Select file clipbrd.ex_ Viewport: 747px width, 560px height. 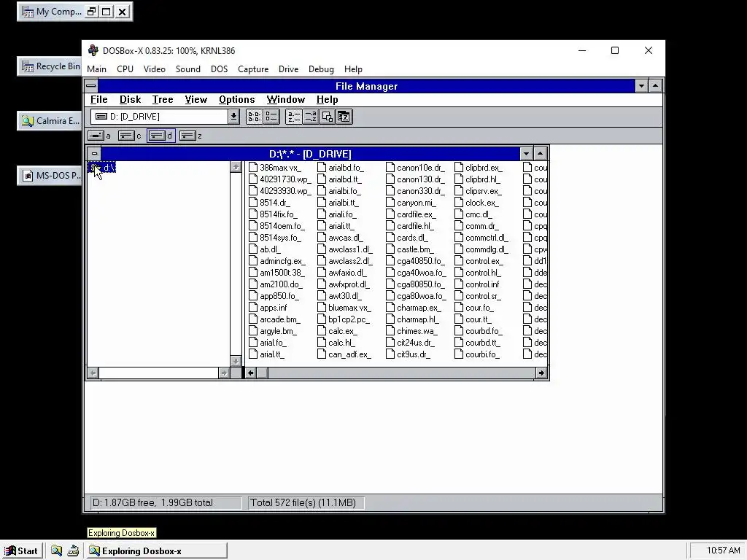tap(479, 168)
